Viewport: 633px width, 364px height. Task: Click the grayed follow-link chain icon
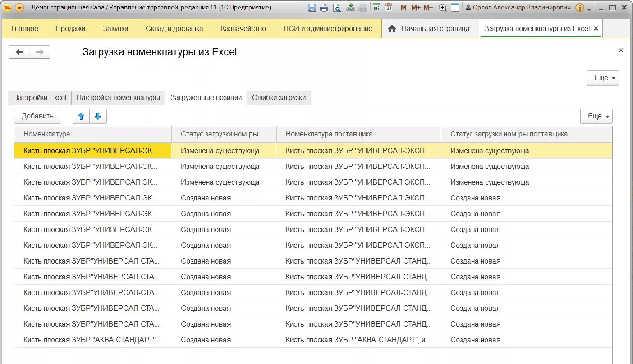(x=362, y=8)
